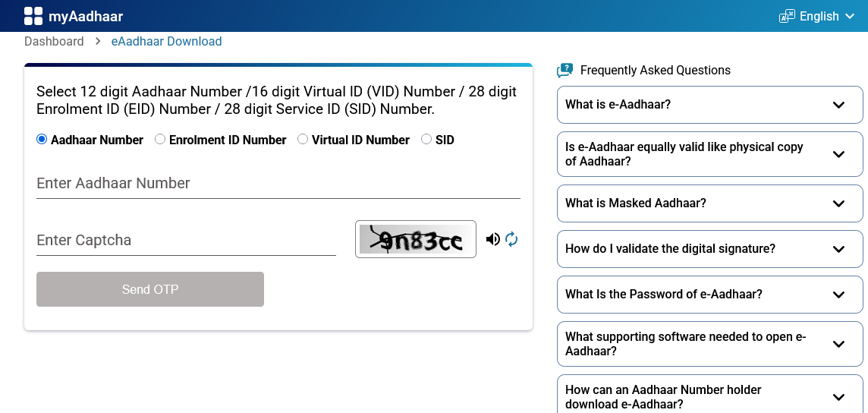
Task: Refresh the captcha image
Action: 511,240
